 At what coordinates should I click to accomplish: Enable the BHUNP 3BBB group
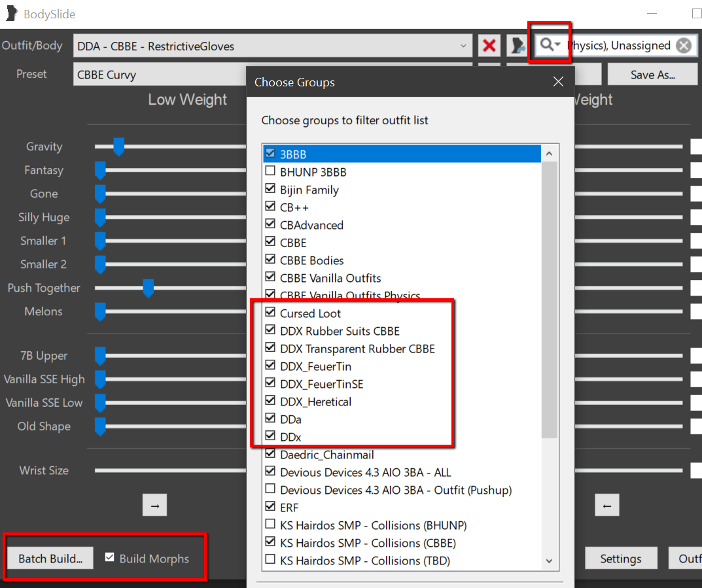point(270,171)
